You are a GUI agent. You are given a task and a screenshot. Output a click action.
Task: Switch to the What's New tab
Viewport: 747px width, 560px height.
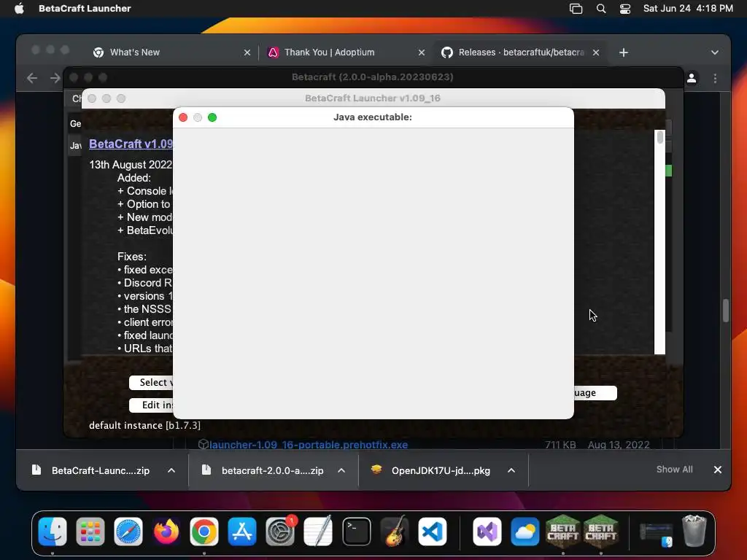pyautogui.click(x=135, y=52)
